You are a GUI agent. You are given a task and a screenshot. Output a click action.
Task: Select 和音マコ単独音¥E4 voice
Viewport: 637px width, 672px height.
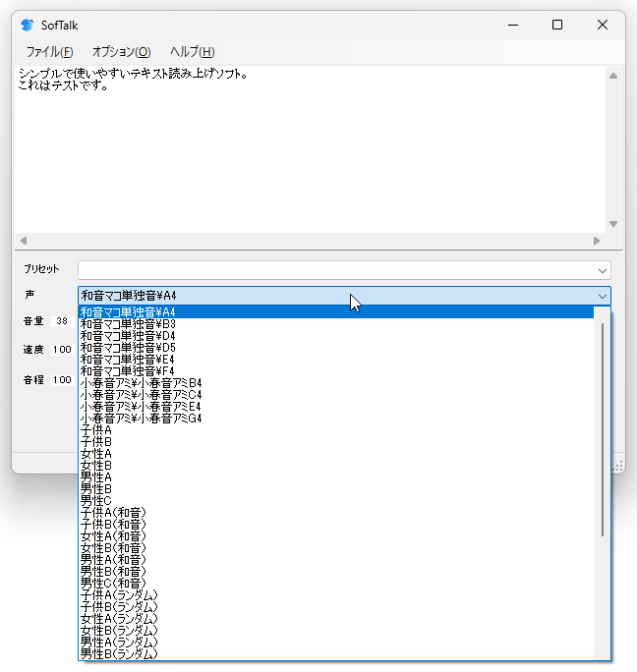coord(336,360)
